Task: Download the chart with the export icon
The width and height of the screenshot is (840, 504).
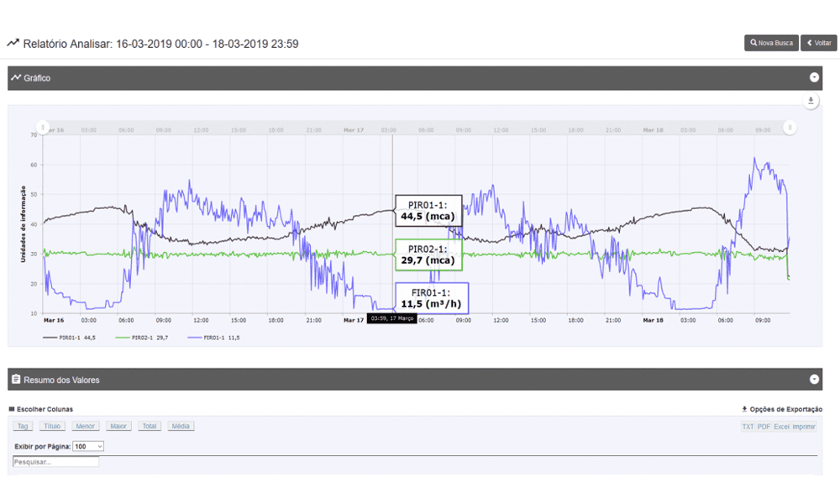Action: [x=811, y=101]
